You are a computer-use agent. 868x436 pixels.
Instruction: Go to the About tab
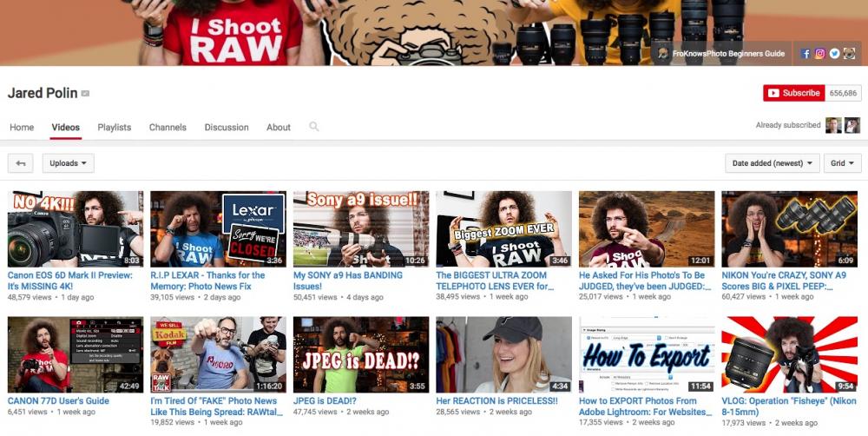point(279,127)
